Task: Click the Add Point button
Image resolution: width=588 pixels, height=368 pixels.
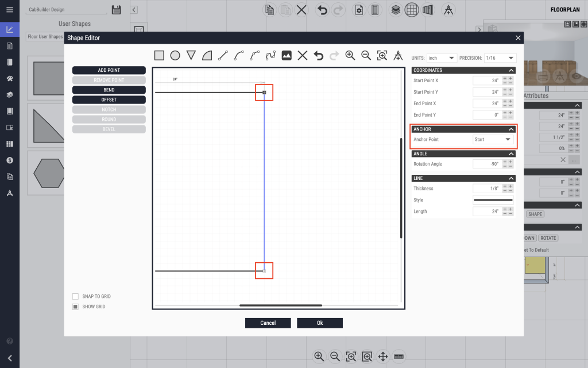Action: coord(109,70)
